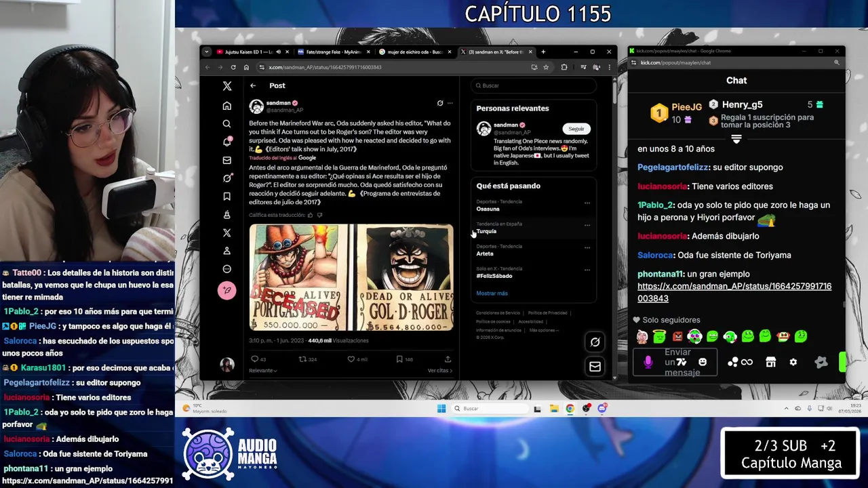
Task: Open emoji picker smiley in chat
Action: [703, 362]
